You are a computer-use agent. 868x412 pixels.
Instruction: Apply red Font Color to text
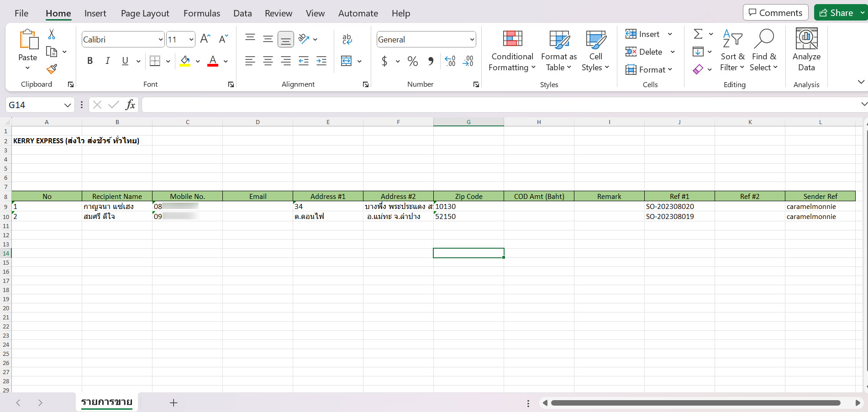[x=213, y=61]
